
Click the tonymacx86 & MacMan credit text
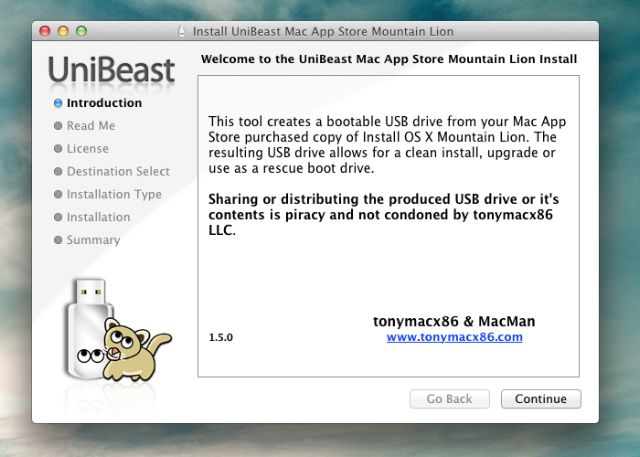(454, 322)
